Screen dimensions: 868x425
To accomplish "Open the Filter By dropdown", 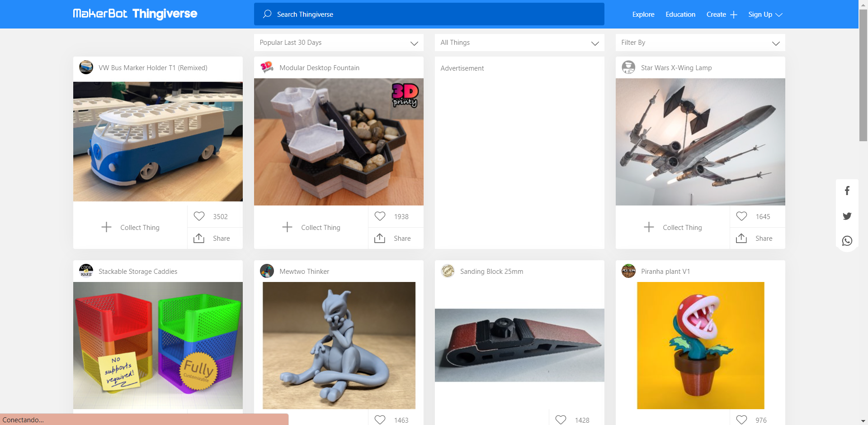I will pos(700,43).
